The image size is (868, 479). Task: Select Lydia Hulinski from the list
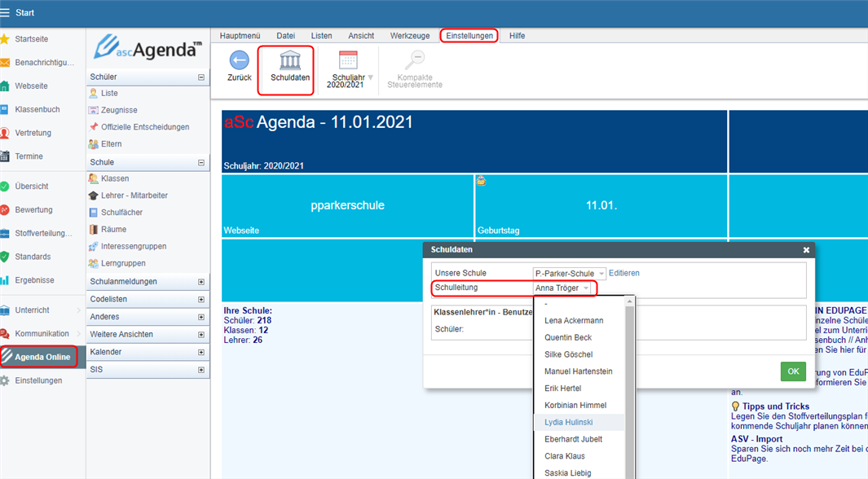[569, 423]
